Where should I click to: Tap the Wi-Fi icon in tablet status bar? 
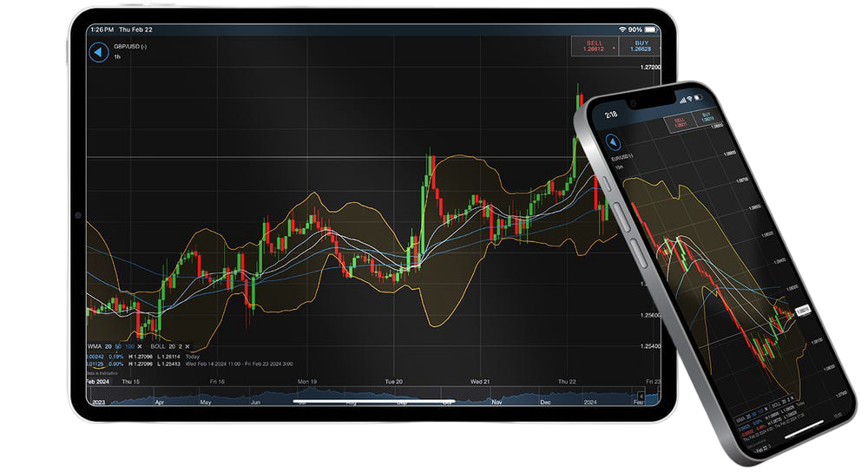coord(622,29)
